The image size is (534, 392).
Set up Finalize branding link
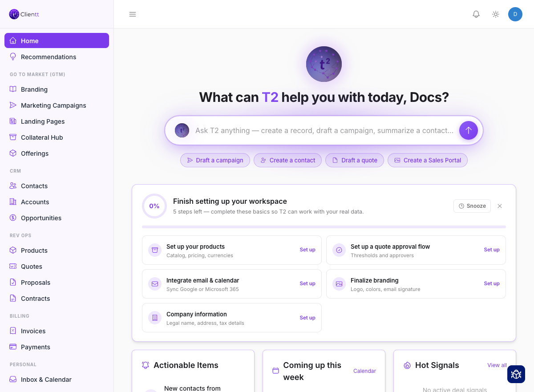click(x=492, y=283)
